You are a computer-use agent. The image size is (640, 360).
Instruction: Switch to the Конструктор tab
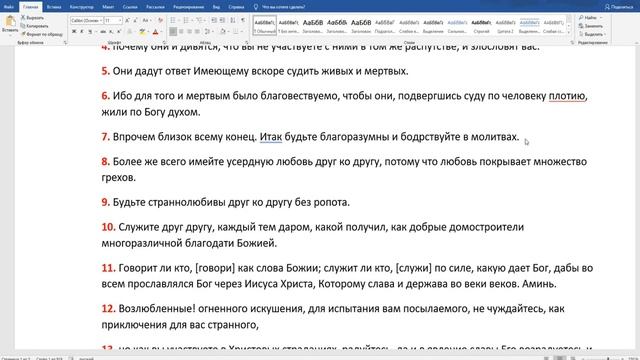[82, 7]
